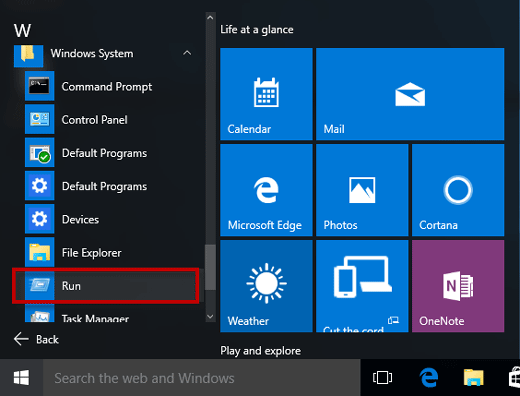Image resolution: width=520 pixels, height=396 pixels.
Task: Click the Run dialog icon
Action: [39, 285]
